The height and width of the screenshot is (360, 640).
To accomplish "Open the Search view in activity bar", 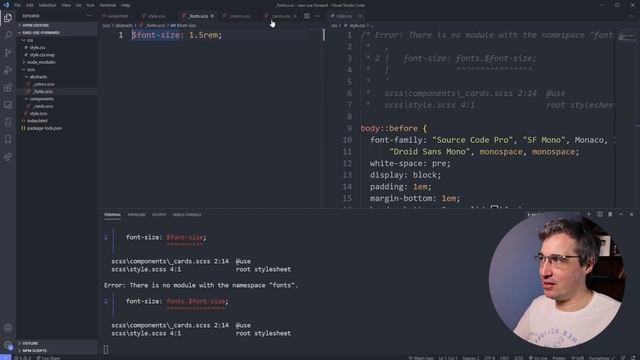I will pyautogui.click(x=8, y=35).
